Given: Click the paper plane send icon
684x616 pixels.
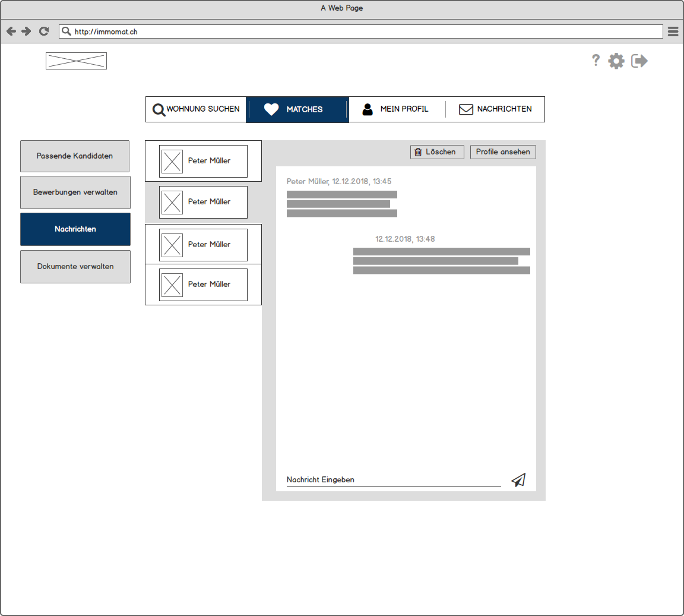Looking at the screenshot, I should pyautogui.click(x=518, y=480).
